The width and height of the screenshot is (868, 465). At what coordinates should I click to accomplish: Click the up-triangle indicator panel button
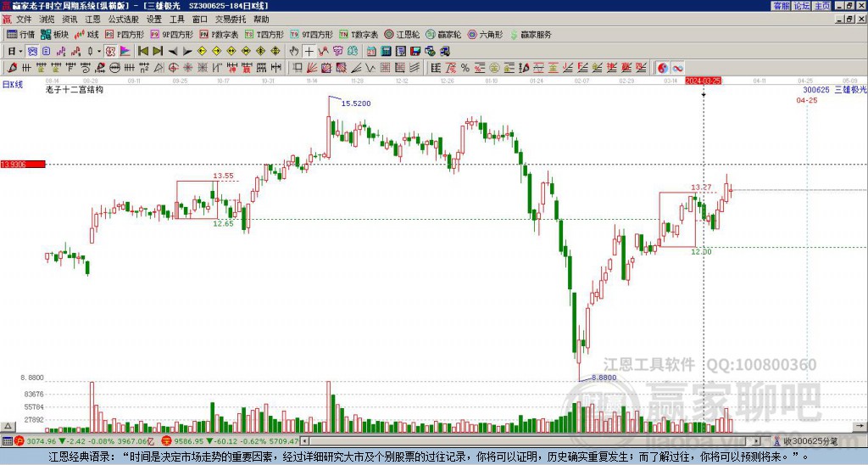click(8, 426)
